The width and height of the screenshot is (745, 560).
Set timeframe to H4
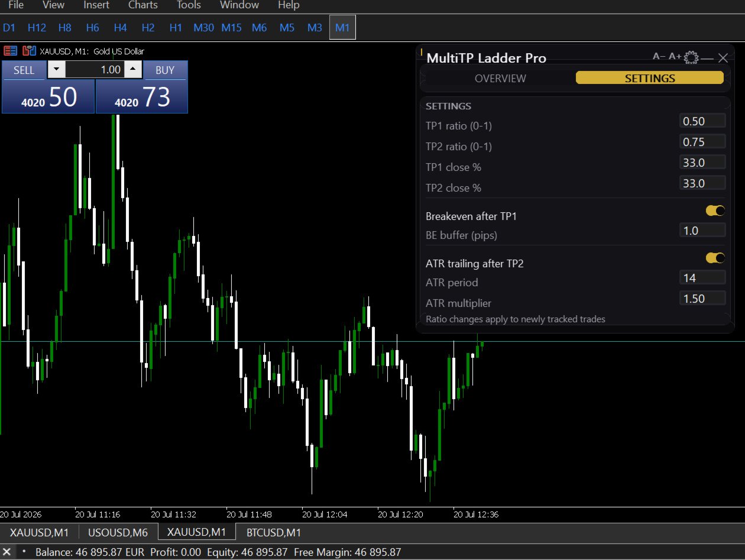click(x=121, y=27)
